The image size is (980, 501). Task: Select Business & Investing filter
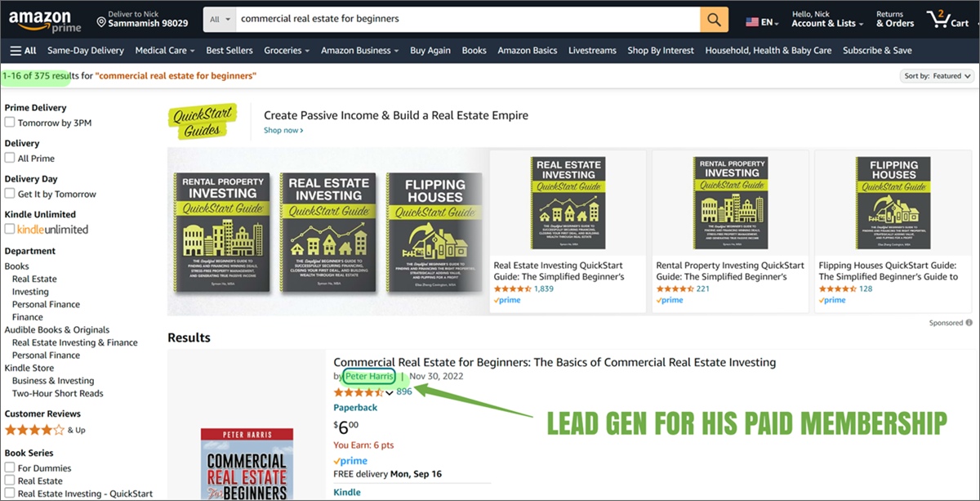(x=53, y=381)
